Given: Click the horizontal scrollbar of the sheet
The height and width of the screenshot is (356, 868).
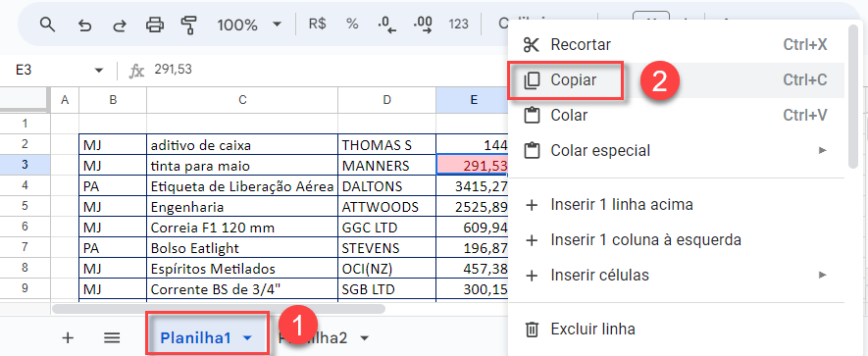Looking at the screenshot, I should pos(219,309).
